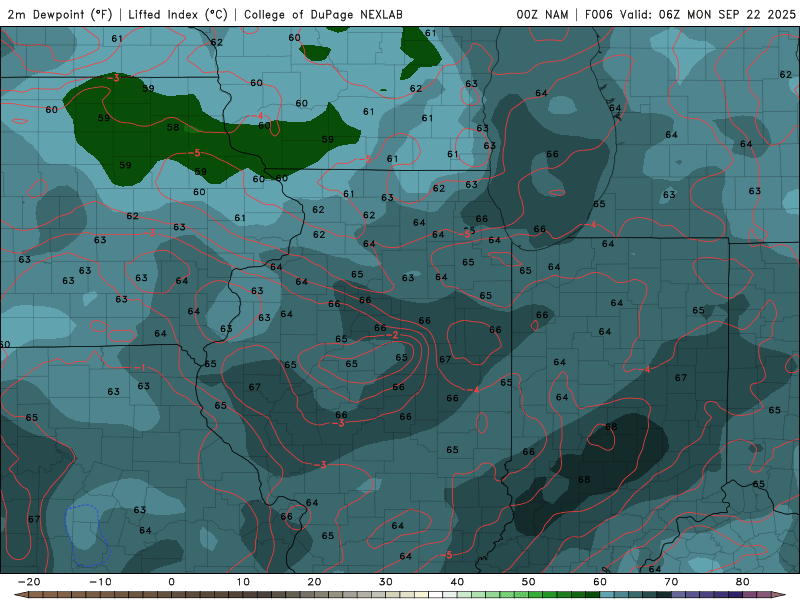
Task: Click the '00Z NAM' model run label
Action: [542, 14]
